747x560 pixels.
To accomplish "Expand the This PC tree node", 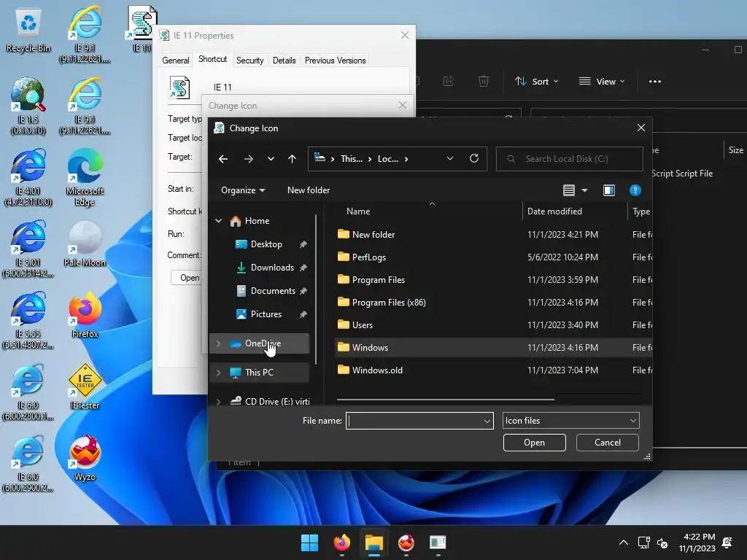I will point(219,373).
